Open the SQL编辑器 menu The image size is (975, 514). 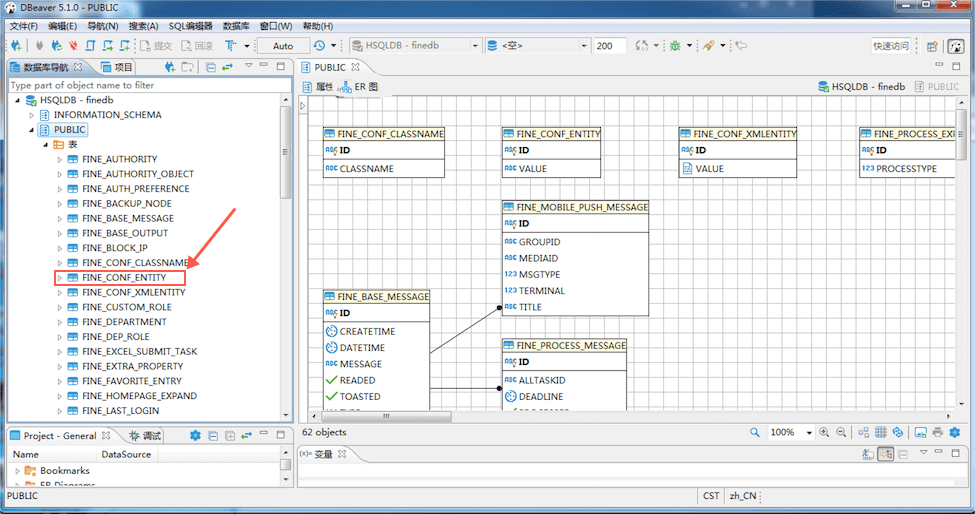click(190, 25)
